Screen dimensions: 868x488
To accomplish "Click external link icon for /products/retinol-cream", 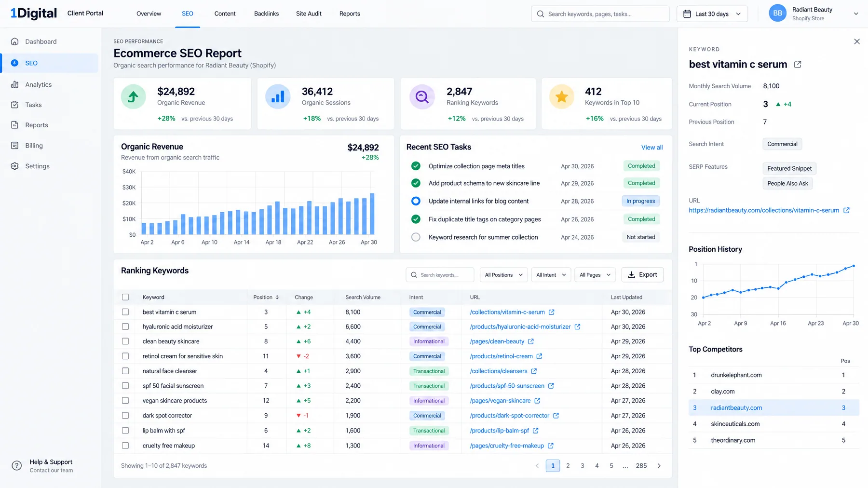I will [x=539, y=356].
